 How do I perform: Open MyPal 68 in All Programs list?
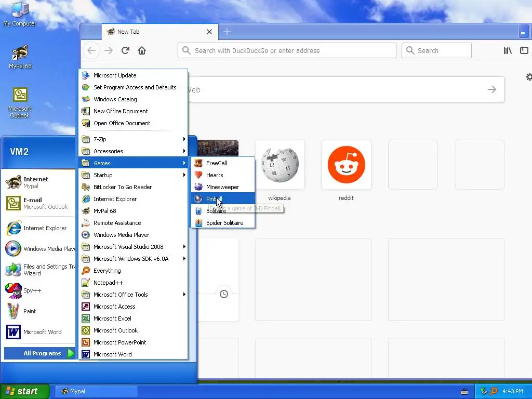click(134, 211)
